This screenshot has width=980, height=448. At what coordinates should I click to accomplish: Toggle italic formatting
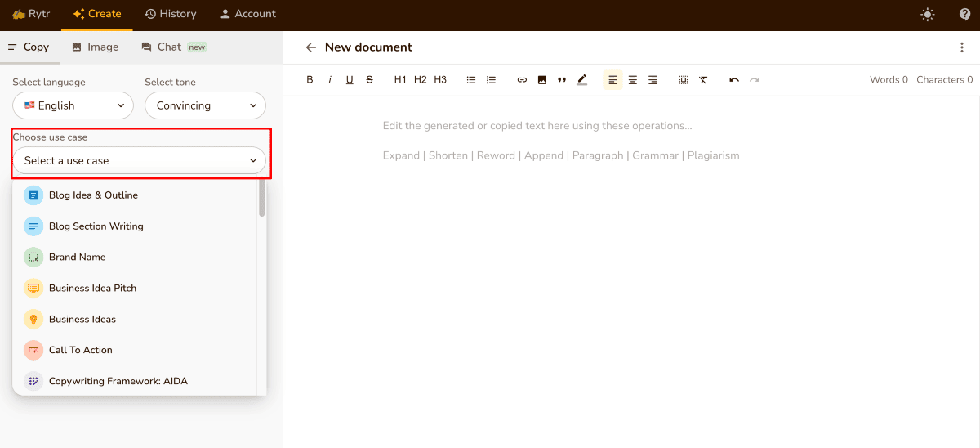(x=330, y=80)
